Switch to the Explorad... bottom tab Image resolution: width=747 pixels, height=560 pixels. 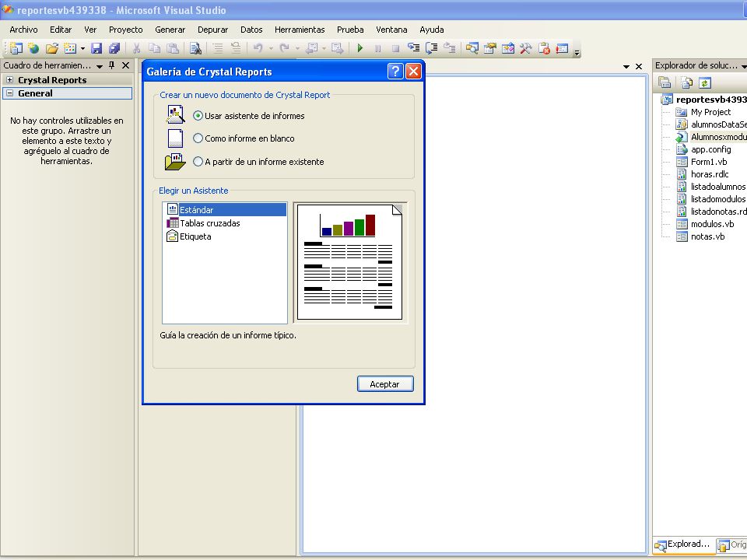pyautogui.click(x=683, y=544)
